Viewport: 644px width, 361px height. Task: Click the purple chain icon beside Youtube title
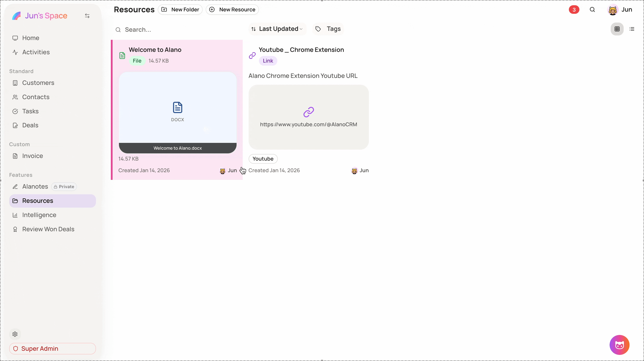click(x=252, y=55)
